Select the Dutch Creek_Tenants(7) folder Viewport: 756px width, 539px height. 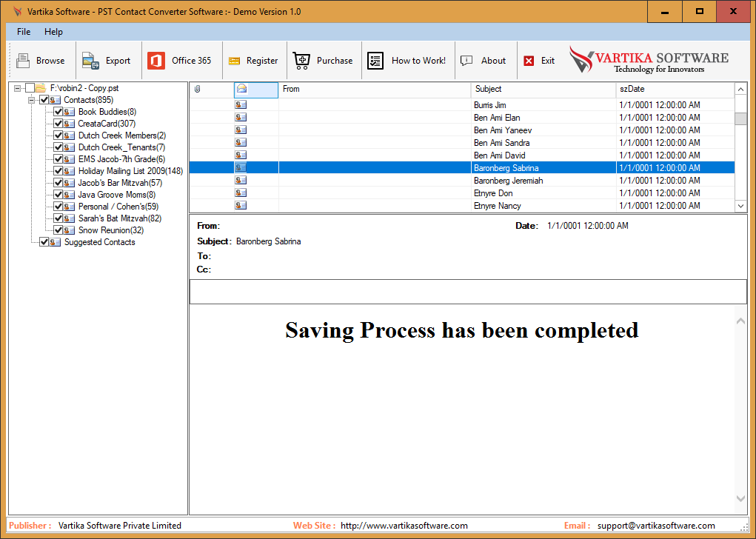(121, 147)
